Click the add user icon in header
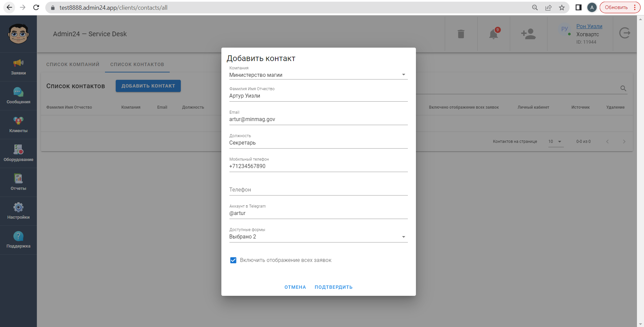Screen dimensions: 644x327 528,34
